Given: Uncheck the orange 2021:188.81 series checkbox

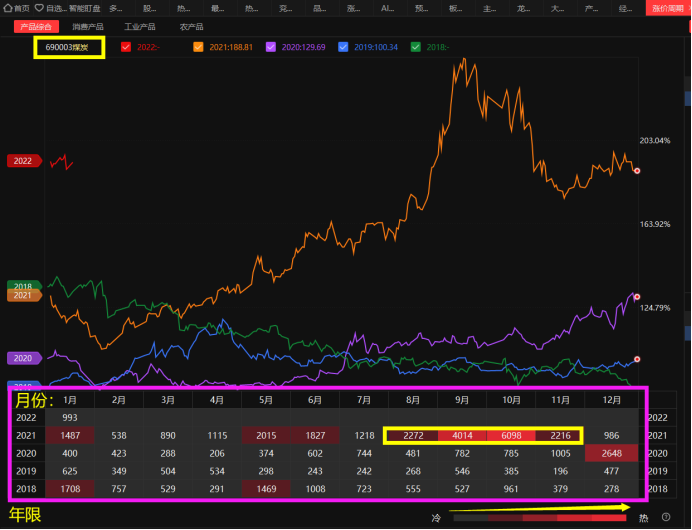Looking at the screenshot, I should coord(198,47).
